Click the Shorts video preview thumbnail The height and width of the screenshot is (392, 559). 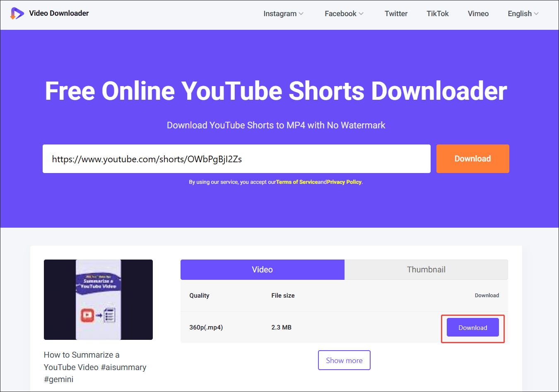click(98, 300)
